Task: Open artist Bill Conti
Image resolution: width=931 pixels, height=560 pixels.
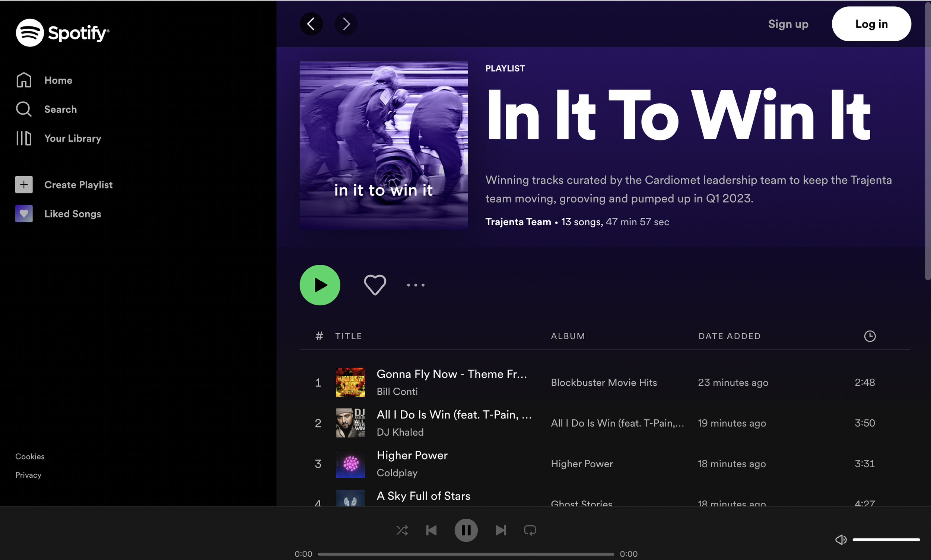Action: tap(397, 391)
